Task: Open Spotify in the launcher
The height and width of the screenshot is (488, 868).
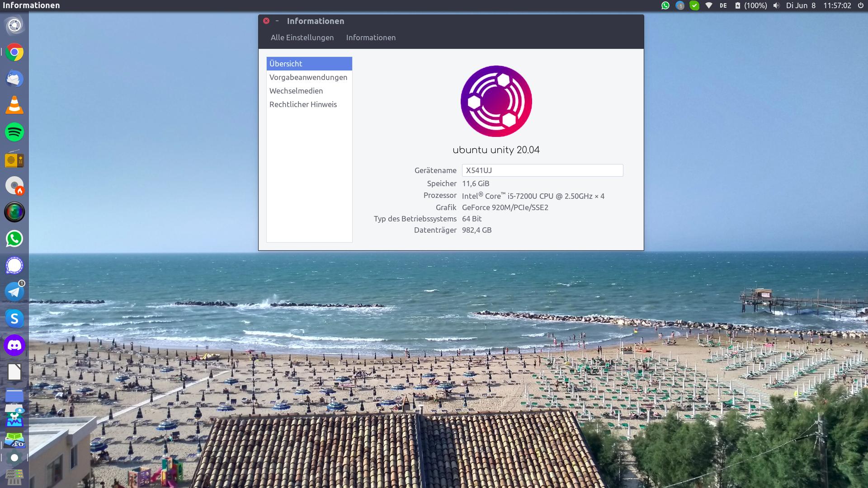Action: (x=14, y=132)
